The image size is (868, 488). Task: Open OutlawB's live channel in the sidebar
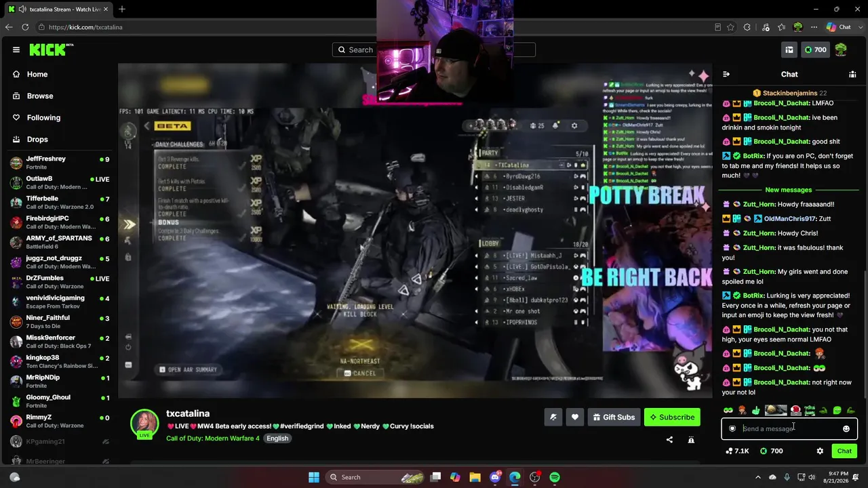tap(60, 182)
